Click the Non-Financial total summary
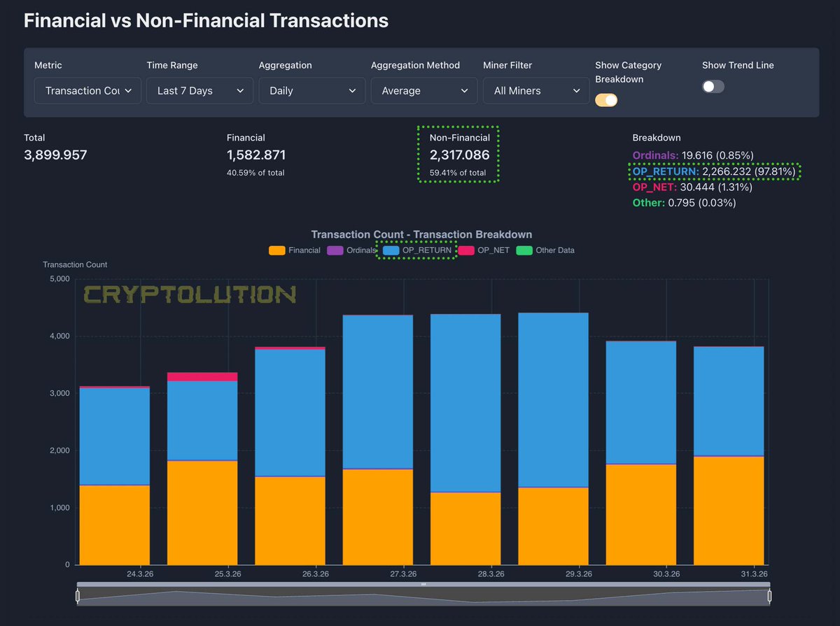Image resolution: width=840 pixels, height=626 pixels. (x=458, y=154)
